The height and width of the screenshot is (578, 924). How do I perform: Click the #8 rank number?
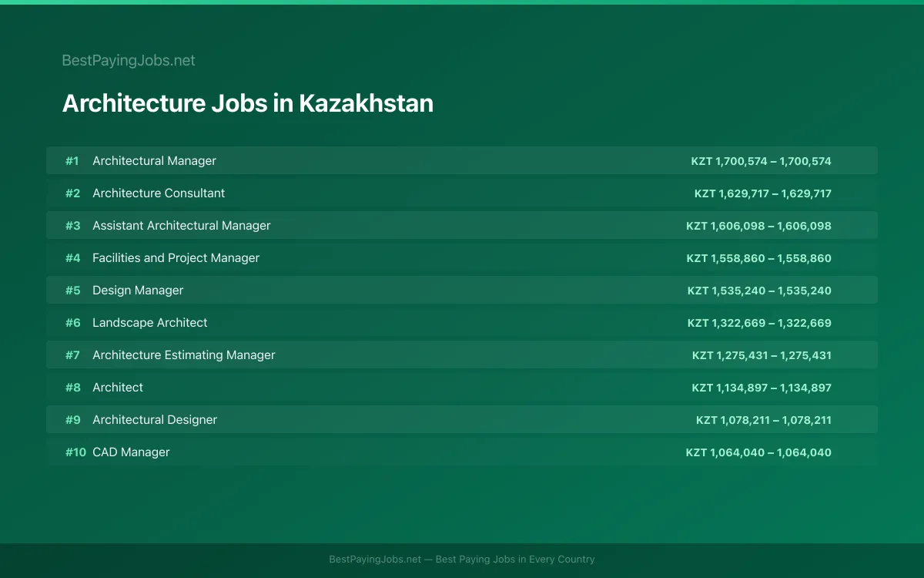coord(72,388)
